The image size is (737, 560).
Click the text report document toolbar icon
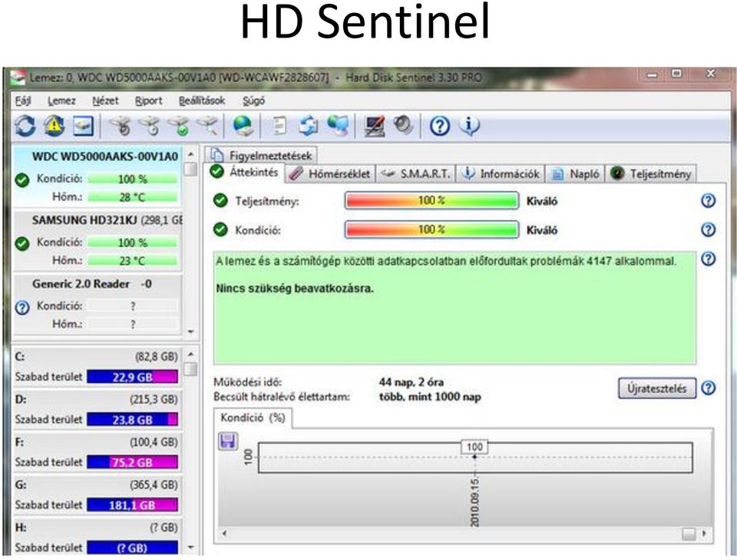pos(279,126)
